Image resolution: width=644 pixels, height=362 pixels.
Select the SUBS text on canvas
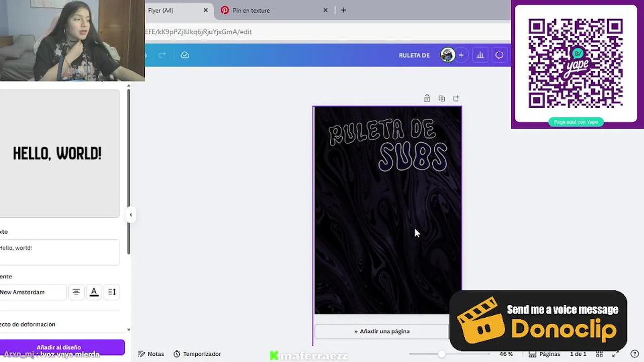tap(413, 157)
